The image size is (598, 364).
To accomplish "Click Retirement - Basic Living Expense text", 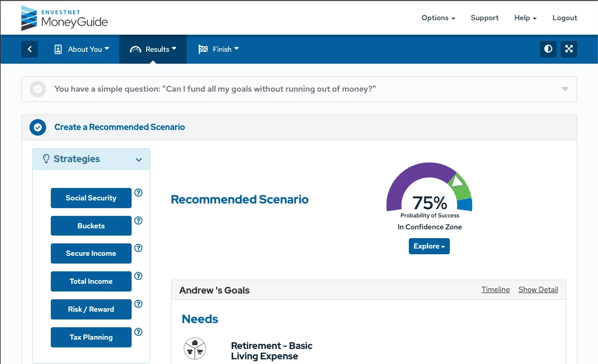I will click(x=272, y=351).
